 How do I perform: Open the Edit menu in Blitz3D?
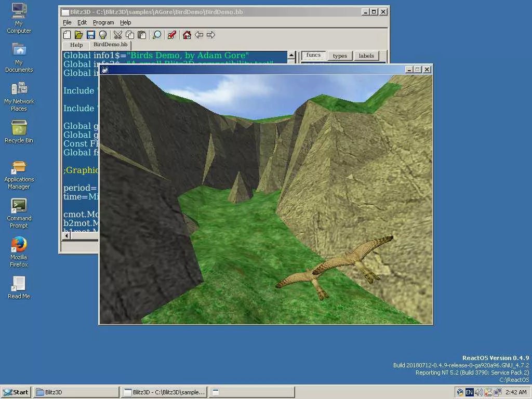click(82, 22)
